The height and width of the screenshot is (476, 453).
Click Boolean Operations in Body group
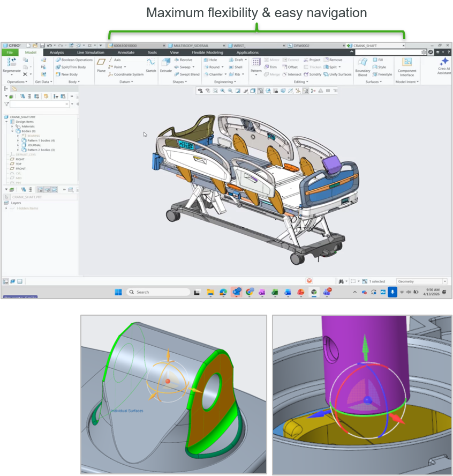click(74, 60)
